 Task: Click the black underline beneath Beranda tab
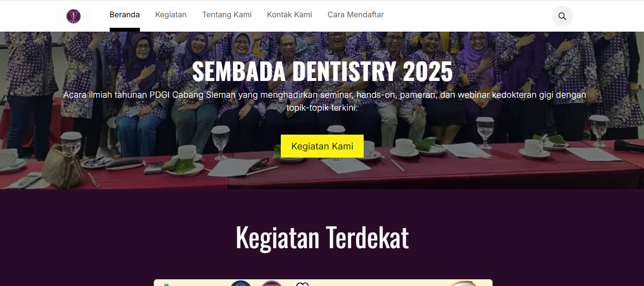[125, 30]
